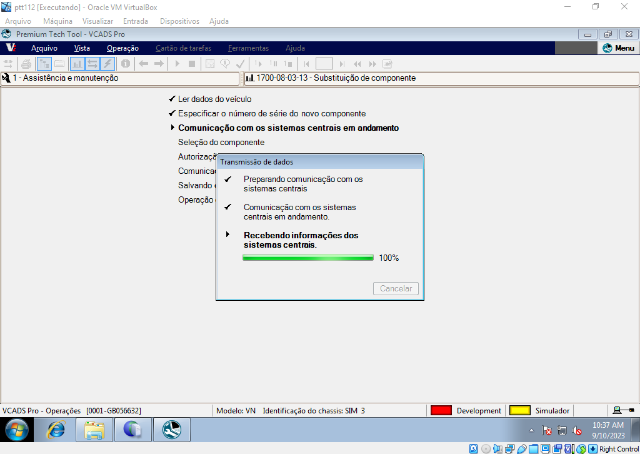Screen dimensions: 640x454
Task: Open the file explorer taskbar icon
Action: 94,430
